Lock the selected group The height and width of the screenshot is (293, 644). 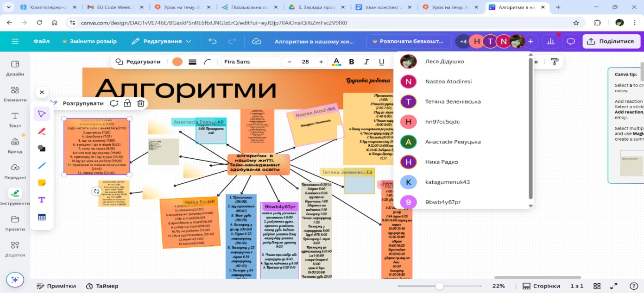point(127,104)
